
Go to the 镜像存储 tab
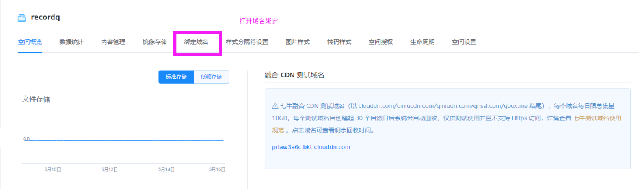point(155,42)
